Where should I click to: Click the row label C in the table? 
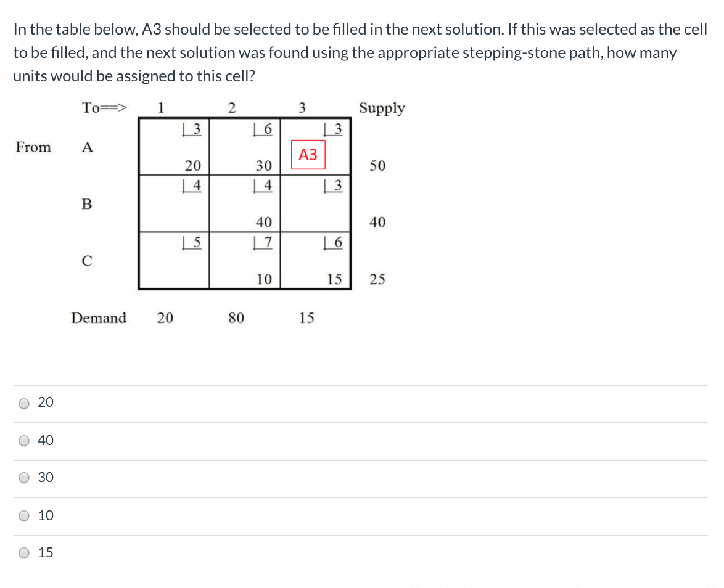click(x=86, y=261)
